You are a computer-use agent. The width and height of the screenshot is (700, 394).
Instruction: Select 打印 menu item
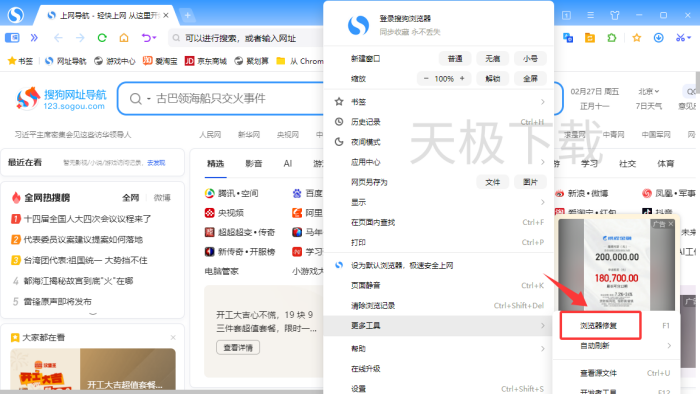(x=439, y=242)
